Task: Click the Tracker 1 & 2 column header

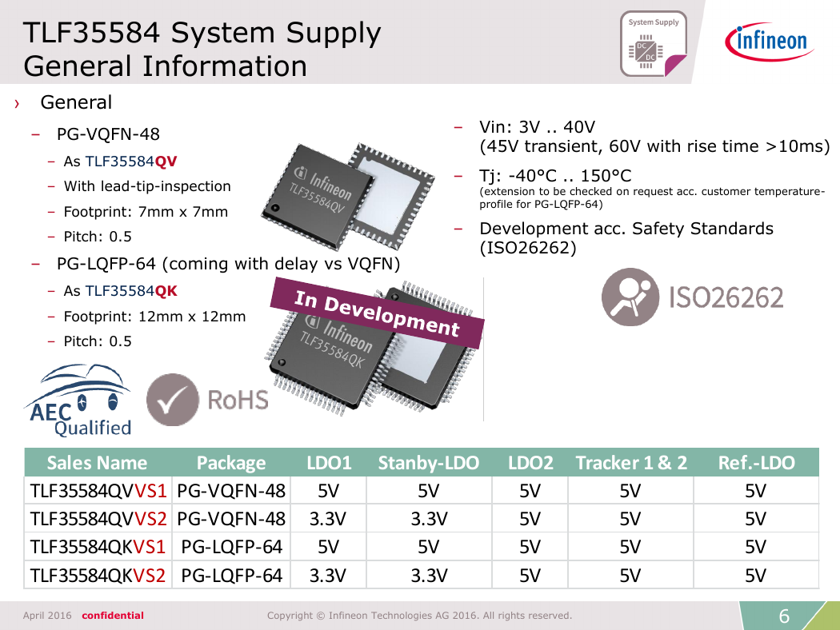Action: (x=631, y=462)
